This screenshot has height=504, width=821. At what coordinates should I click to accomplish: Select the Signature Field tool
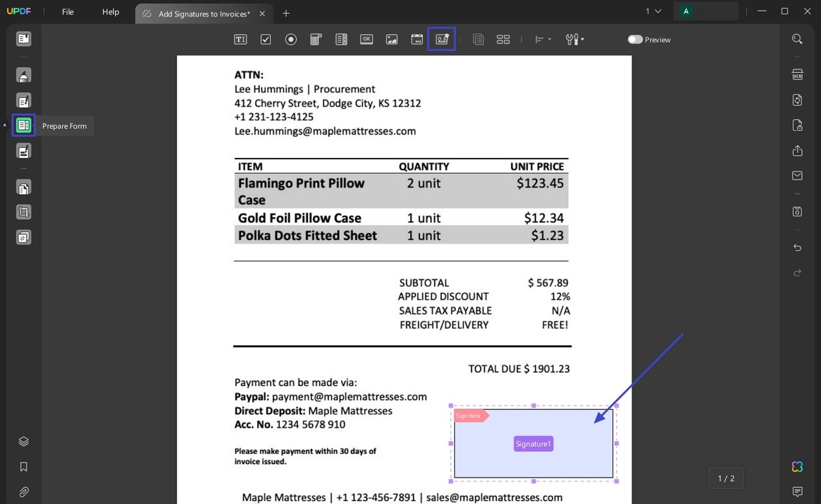441,39
